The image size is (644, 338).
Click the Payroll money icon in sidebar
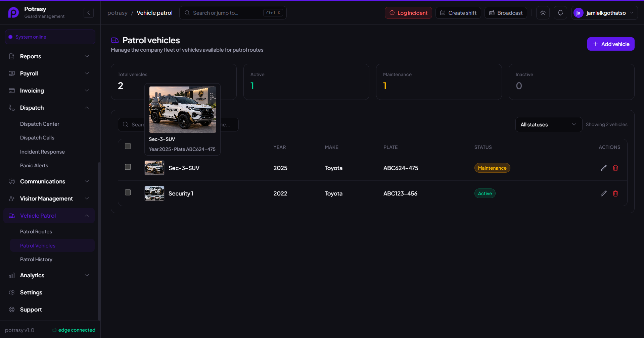(12, 73)
